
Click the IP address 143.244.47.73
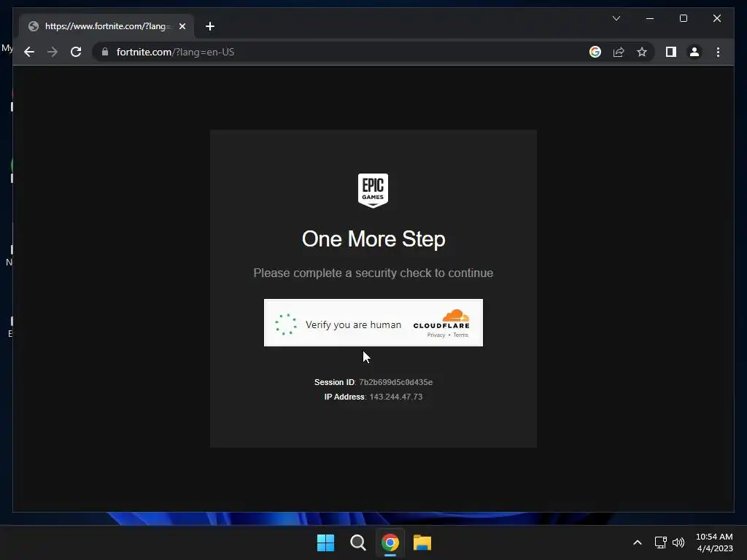click(396, 397)
